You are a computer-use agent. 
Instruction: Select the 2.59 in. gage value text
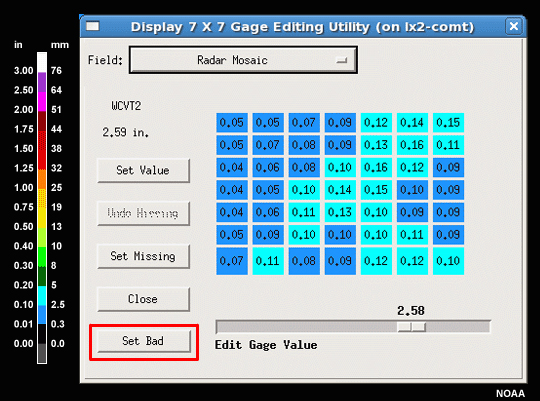tap(125, 132)
